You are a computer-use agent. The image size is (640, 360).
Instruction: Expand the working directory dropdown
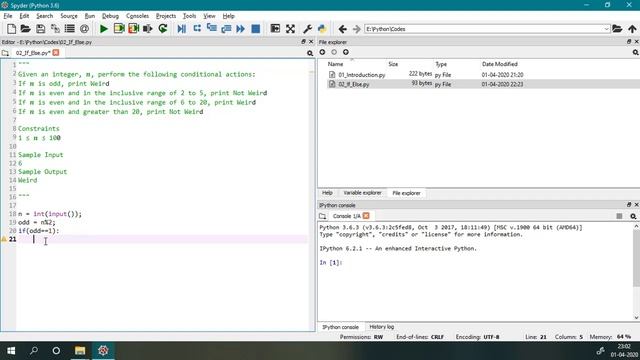pyautogui.click(x=606, y=29)
